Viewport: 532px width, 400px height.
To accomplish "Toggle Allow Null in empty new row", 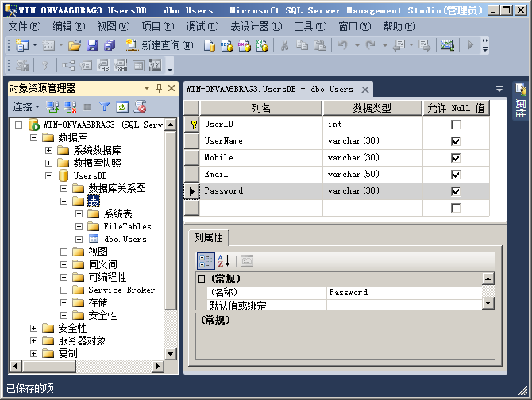I will point(456,208).
